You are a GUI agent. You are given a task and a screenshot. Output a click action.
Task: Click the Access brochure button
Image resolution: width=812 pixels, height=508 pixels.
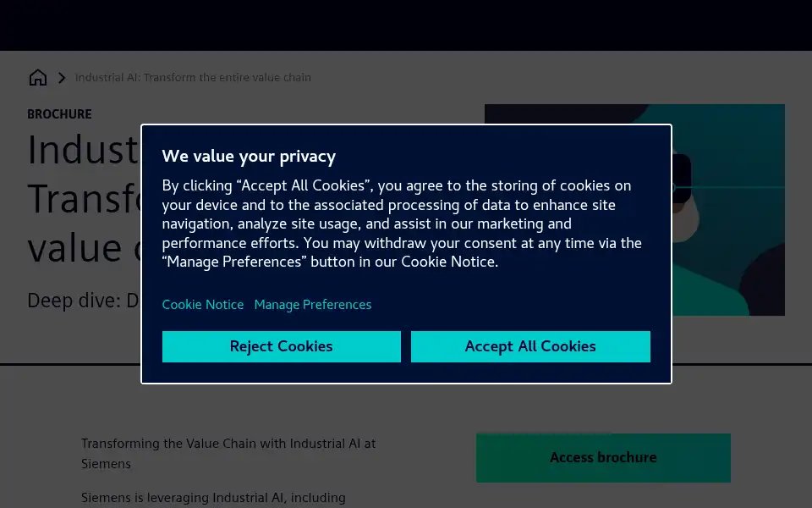(603, 458)
